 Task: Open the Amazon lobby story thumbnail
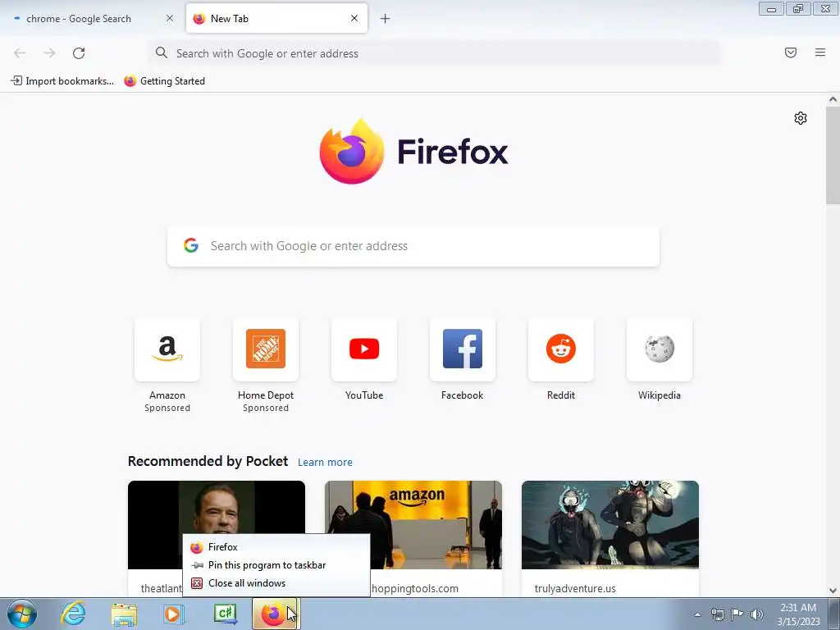click(413, 525)
